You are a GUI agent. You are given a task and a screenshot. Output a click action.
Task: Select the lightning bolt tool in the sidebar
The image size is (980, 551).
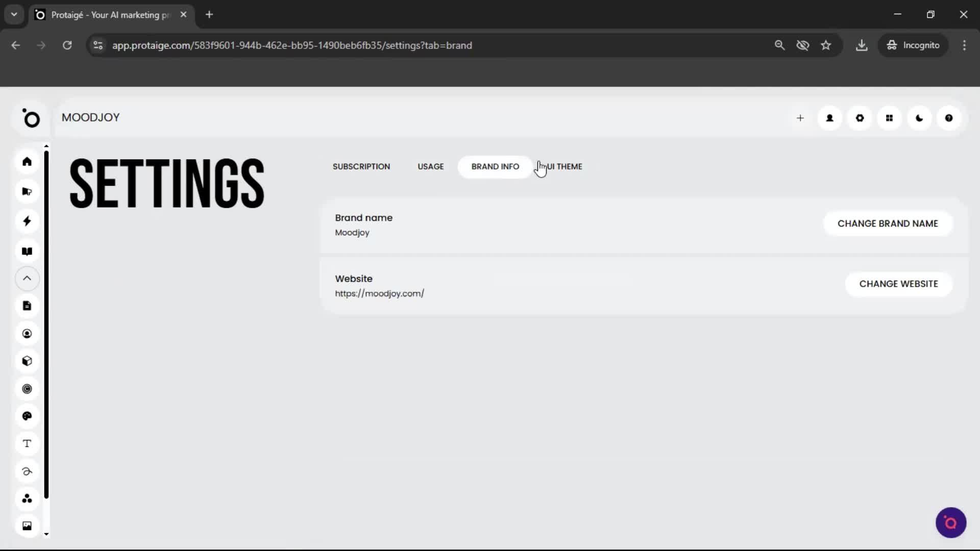click(x=27, y=221)
